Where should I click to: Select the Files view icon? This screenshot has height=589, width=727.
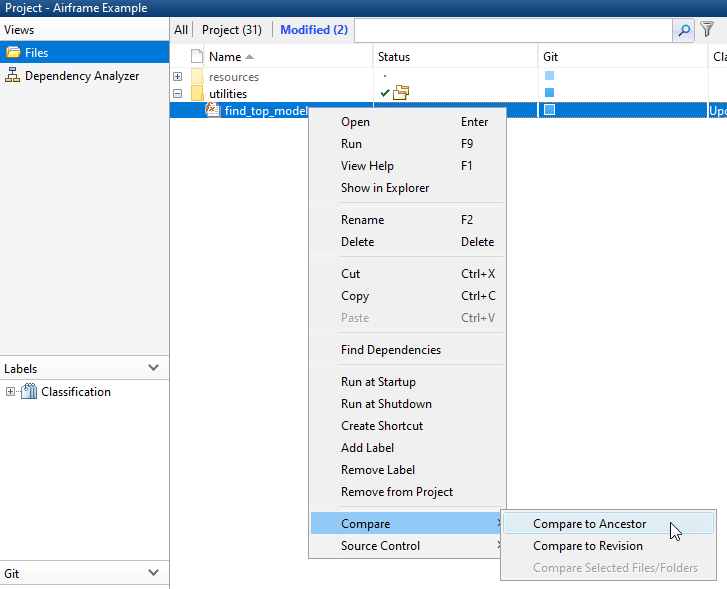click(x=13, y=53)
